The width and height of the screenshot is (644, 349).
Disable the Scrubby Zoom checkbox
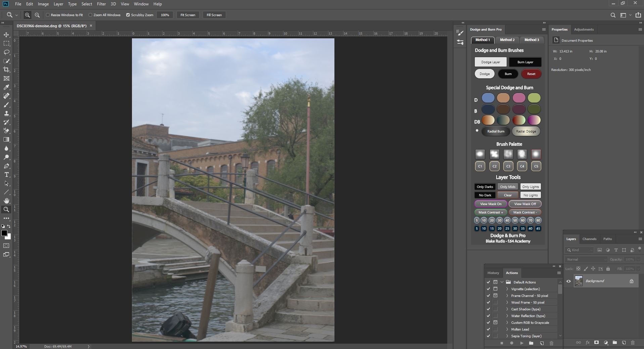(x=128, y=15)
